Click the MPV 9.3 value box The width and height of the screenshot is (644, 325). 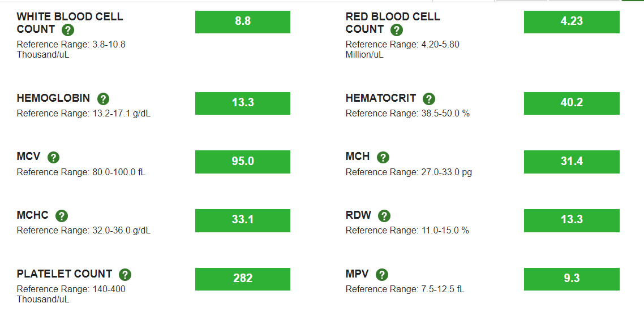click(572, 279)
